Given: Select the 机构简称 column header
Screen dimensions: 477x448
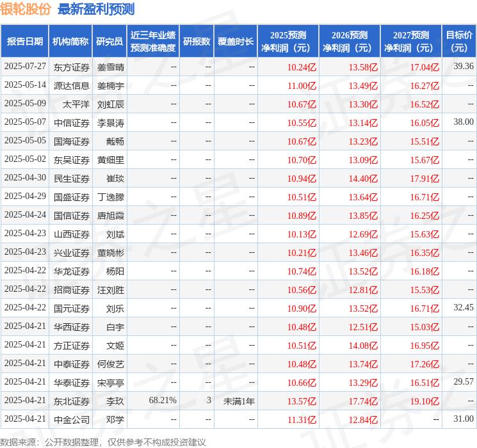Looking at the screenshot, I should click(70, 42).
